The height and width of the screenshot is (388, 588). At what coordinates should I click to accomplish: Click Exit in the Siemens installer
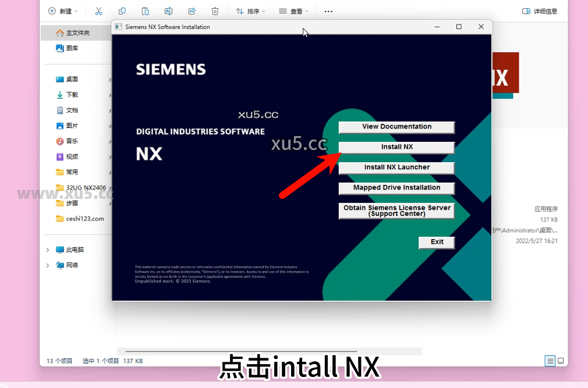click(436, 243)
